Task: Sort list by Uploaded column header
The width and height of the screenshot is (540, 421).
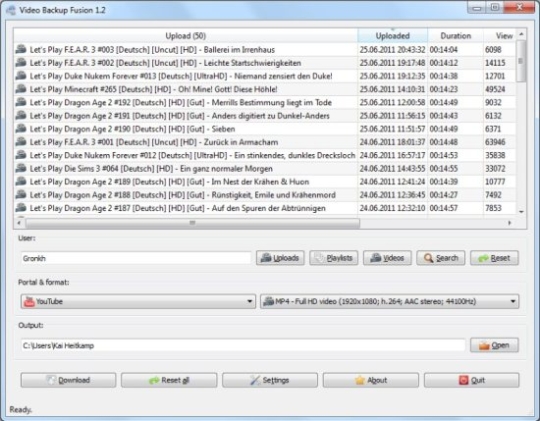Action: point(393,36)
